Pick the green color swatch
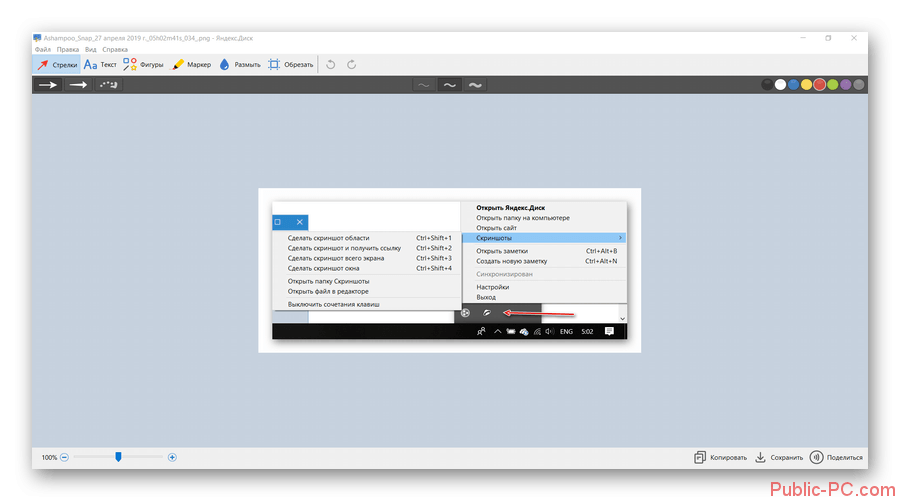This screenshot has width=900, height=501. [833, 85]
